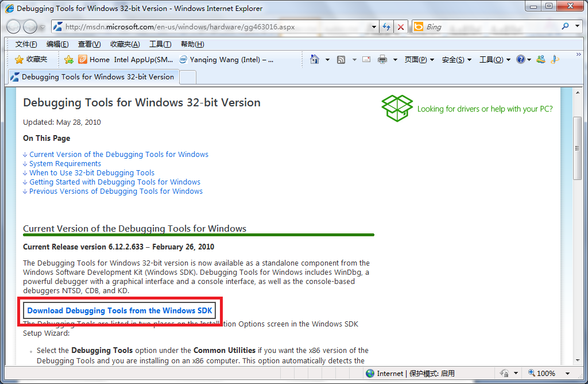Screen dimensions: 588x384
Task: Click inside the Bing search input field
Action: pyautogui.click(x=488, y=26)
